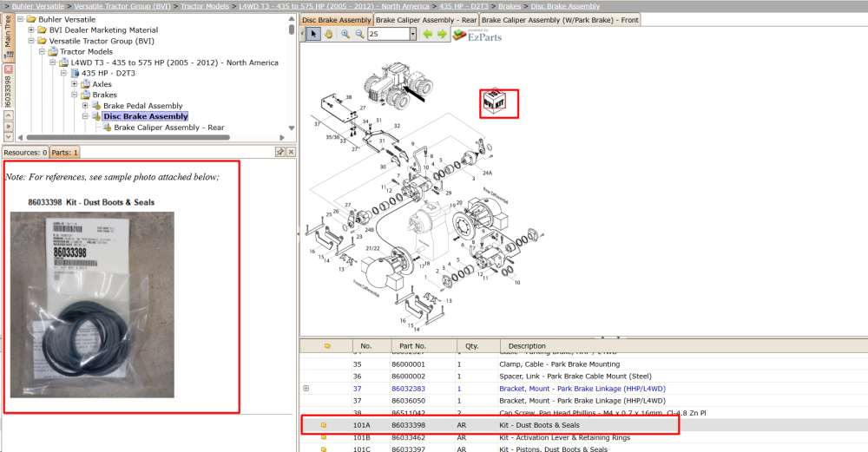The width and height of the screenshot is (868, 452).
Task: Open Brake Caliper Assembly (W/Park Brake) - Front tab
Action: point(560,20)
